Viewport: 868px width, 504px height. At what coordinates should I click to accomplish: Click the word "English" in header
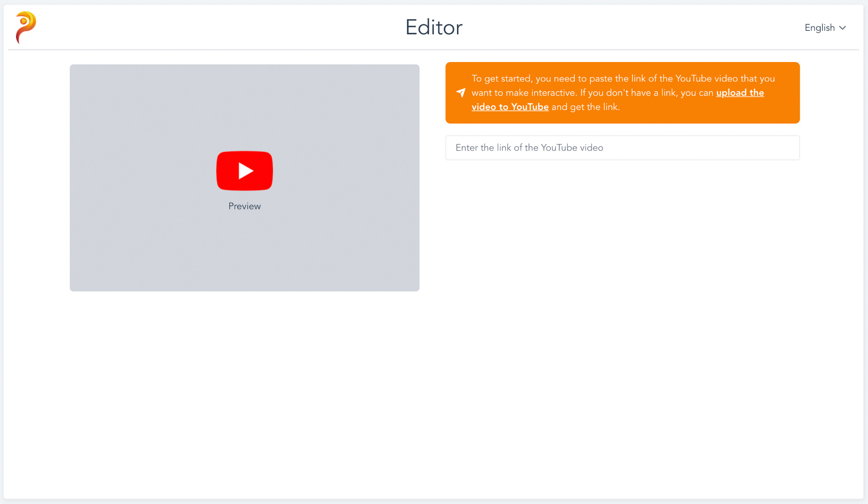click(819, 28)
